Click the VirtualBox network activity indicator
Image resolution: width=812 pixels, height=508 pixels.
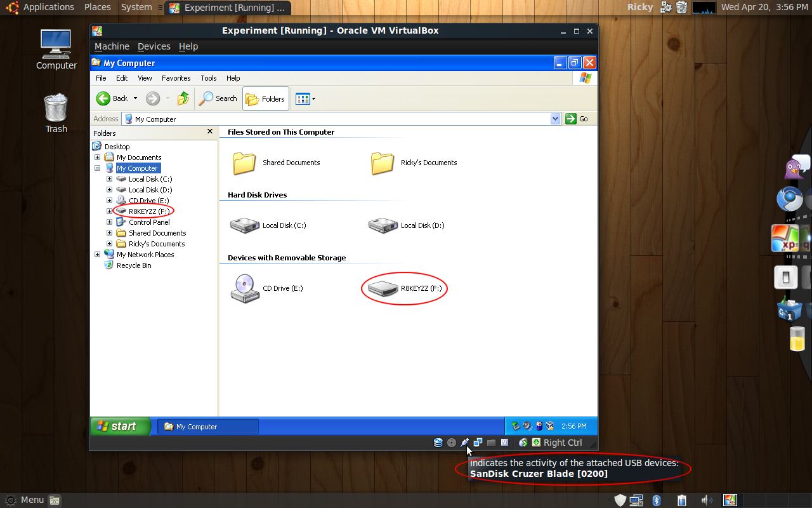point(478,443)
